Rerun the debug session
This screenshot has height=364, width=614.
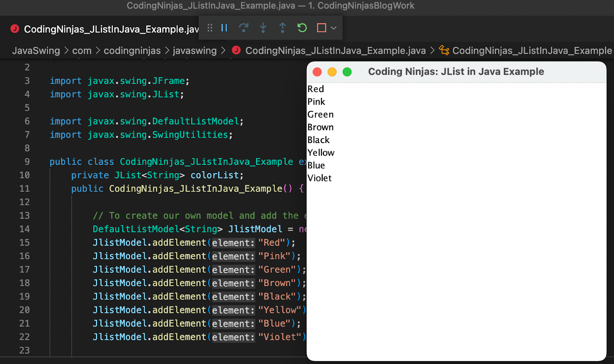(302, 28)
